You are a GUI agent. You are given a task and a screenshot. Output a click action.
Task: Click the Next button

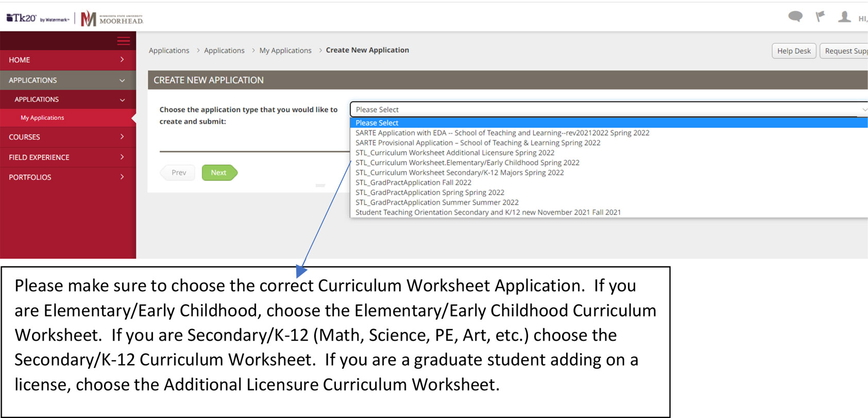coord(218,173)
